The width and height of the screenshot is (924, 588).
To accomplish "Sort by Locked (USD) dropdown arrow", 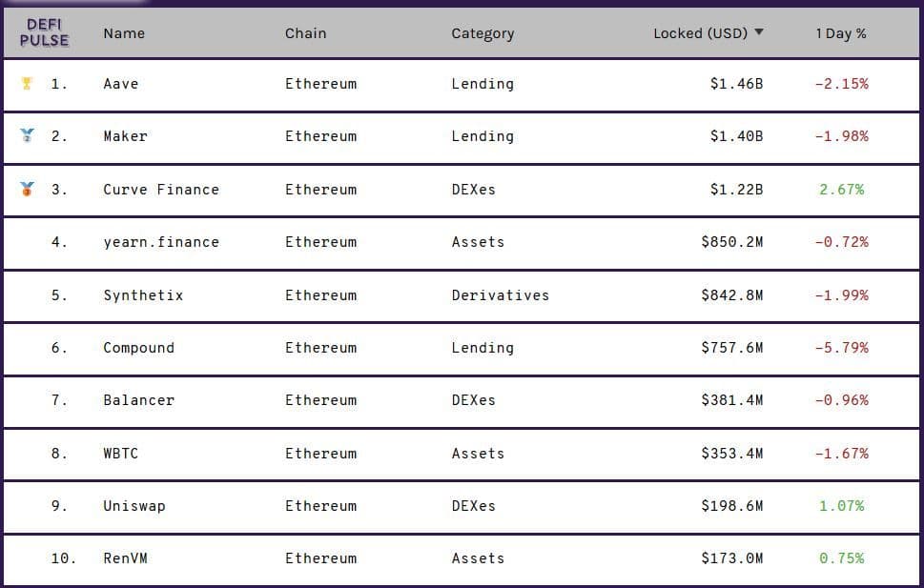I will 759,32.
